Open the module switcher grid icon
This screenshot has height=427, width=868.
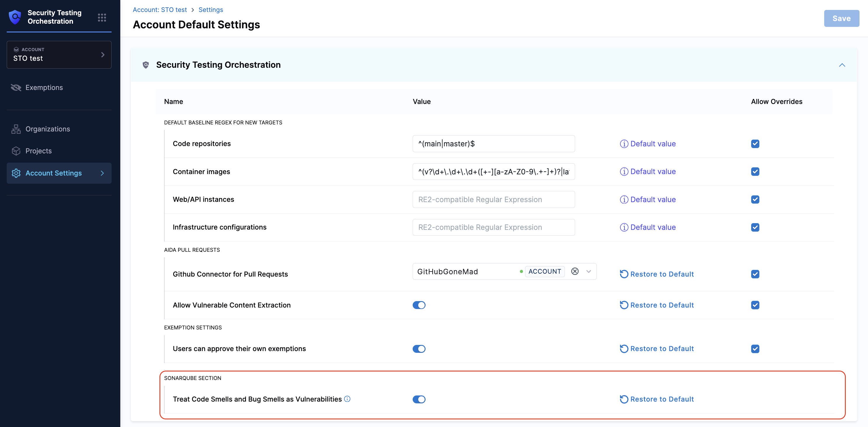[x=102, y=17]
